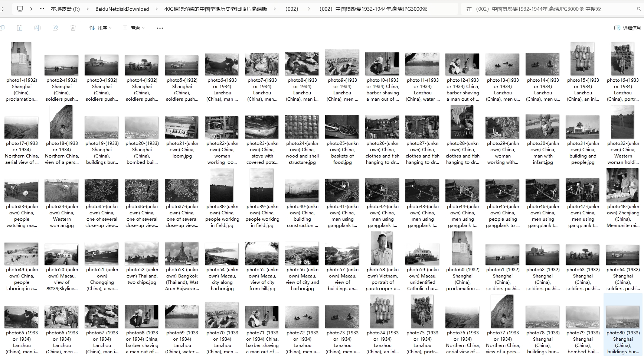Screen dimensions: 644x357
Task: Click the Share icon in the toolbar
Action: pyautogui.click(x=55, y=28)
